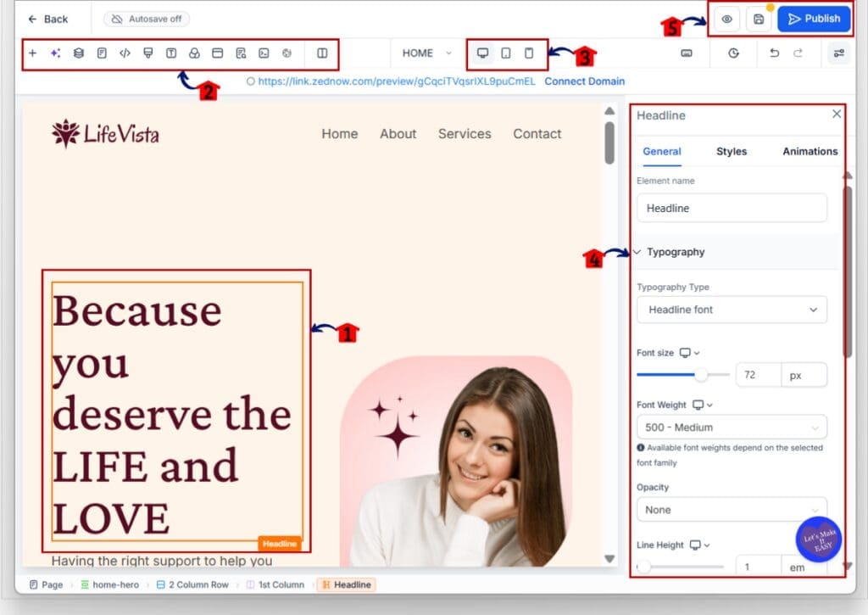Collapse the Typography section
Screen dimensions: 868x615
(x=737, y=252)
